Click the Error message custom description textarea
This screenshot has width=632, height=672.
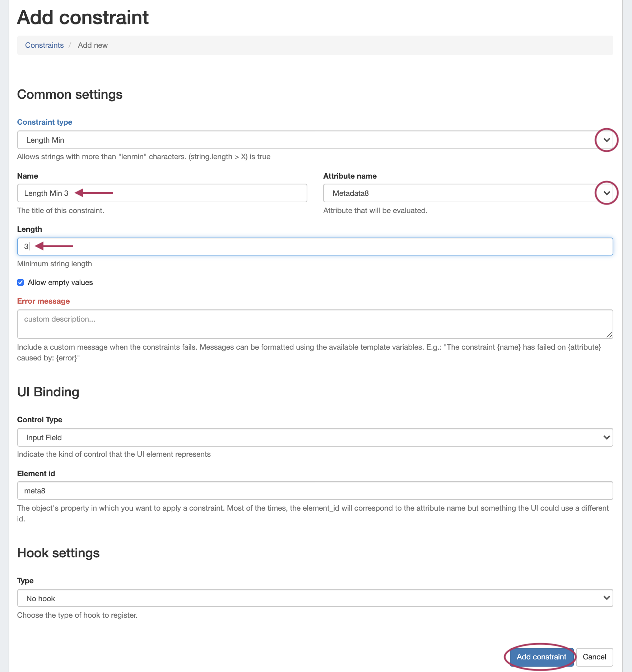click(x=315, y=324)
